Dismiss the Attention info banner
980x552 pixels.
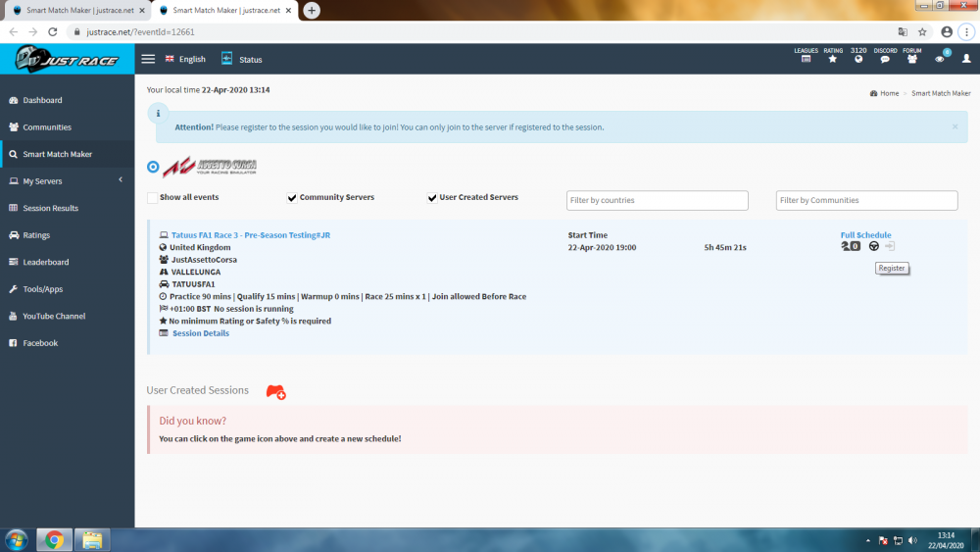pos(955,126)
